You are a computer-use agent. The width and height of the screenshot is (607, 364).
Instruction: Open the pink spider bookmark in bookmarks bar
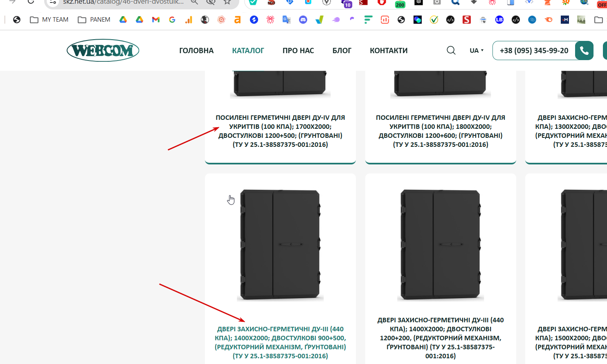point(270,20)
